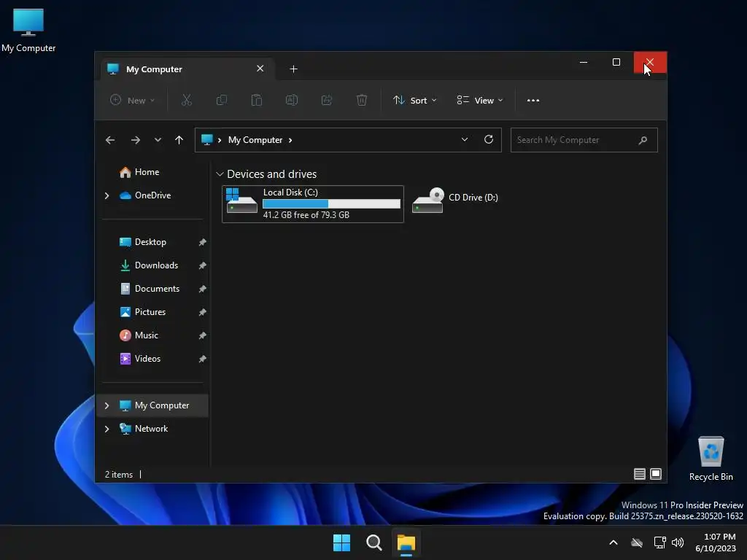Screen dimensions: 747x560
Task: Open Music quick access folder
Action: coord(139,335)
